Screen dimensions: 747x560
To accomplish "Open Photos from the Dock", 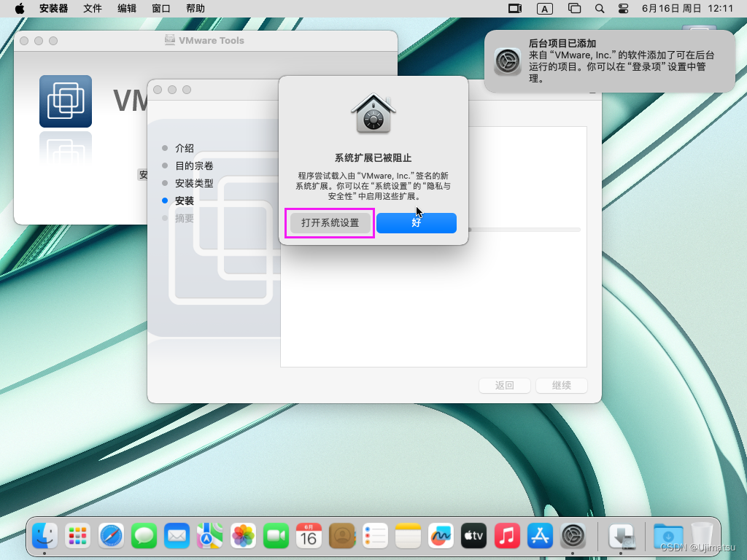I will tap(243, 536).
